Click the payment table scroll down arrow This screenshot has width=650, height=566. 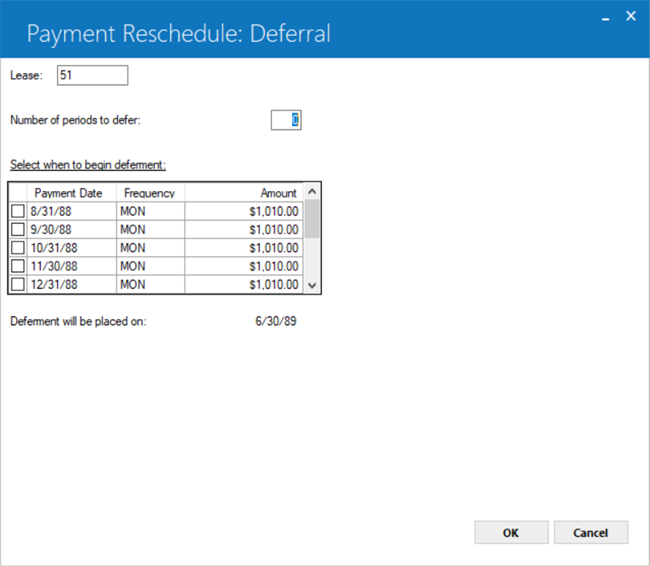[x=312, y=285]
